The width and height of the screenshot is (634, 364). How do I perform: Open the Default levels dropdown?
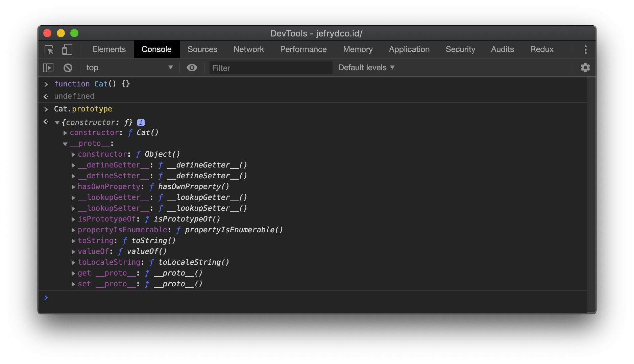tap(366, 68)
